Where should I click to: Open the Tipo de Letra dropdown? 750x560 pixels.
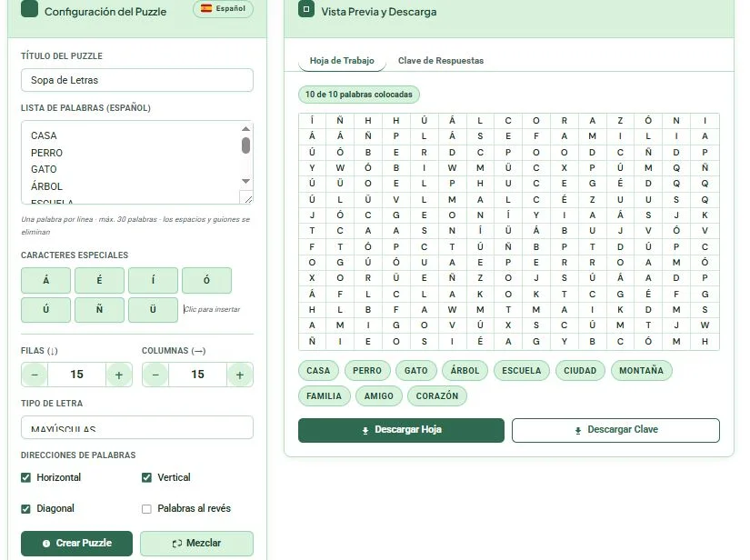(136, 427)
